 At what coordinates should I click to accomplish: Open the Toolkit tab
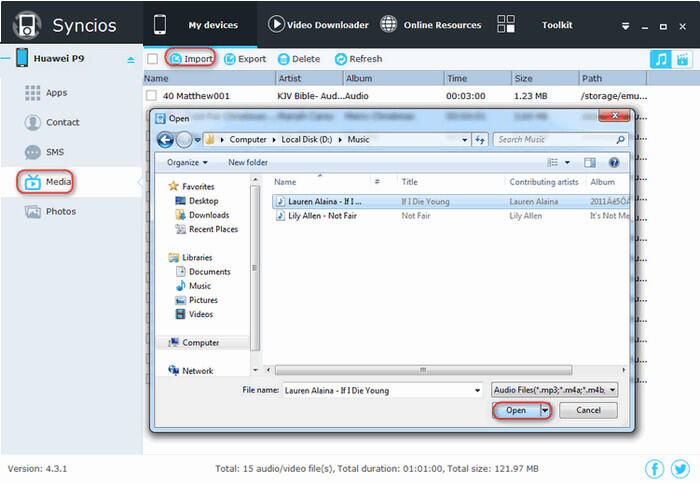pyautogui.click(x=557, y=25)
